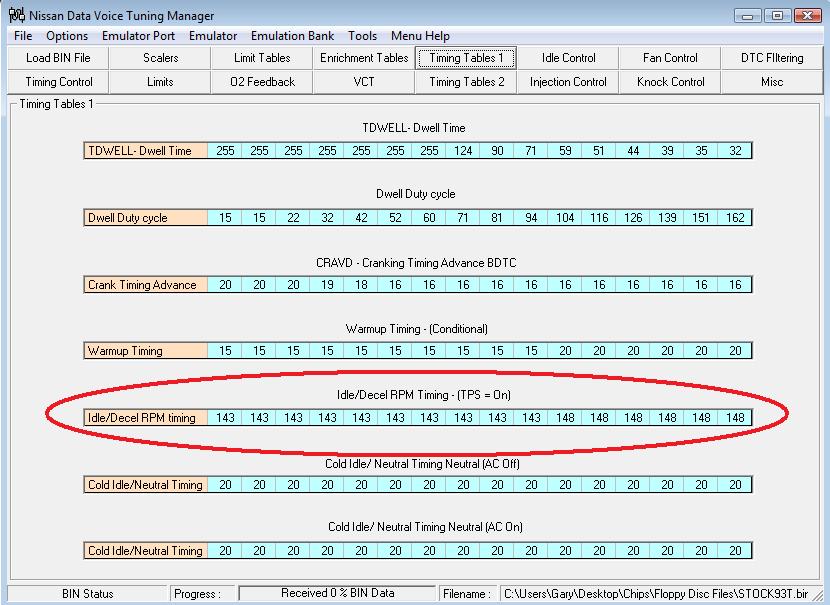Select the Injection Control tab
830x605 pixels.
pos(568,82)
